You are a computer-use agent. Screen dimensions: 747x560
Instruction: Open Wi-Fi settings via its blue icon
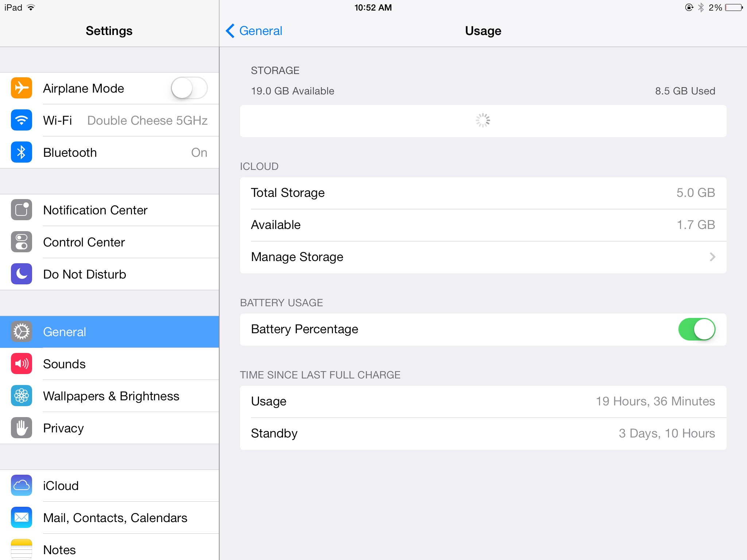[22, 120]
